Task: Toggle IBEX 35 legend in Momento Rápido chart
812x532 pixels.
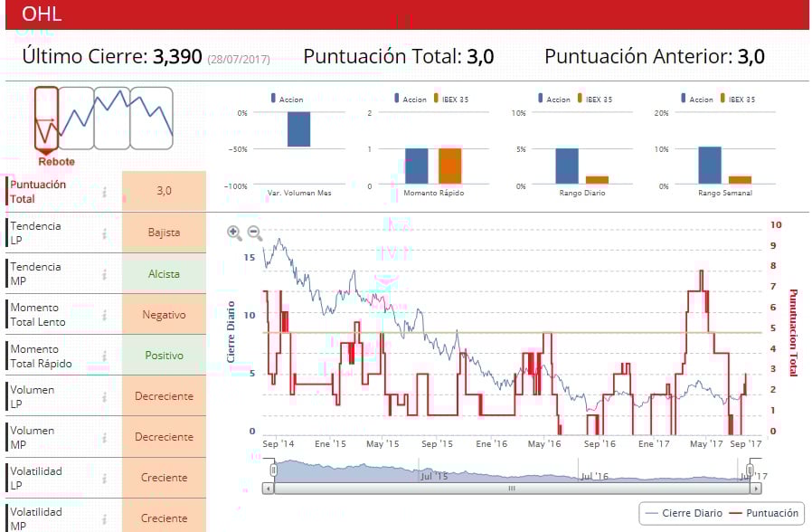Action: pos(451,99)
